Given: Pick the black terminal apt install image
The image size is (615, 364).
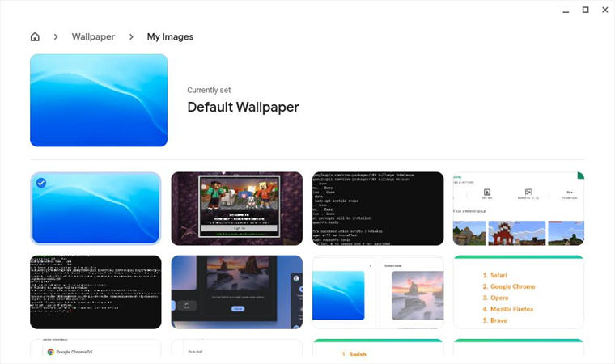Looking at the screenshot, I should [x=378, y=208].
